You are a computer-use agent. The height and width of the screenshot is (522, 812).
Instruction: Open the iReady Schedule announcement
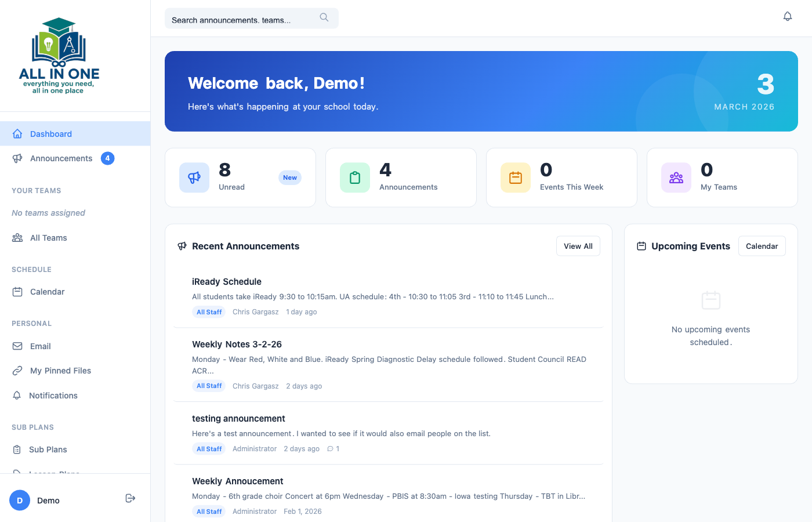[x=227, y=281]
